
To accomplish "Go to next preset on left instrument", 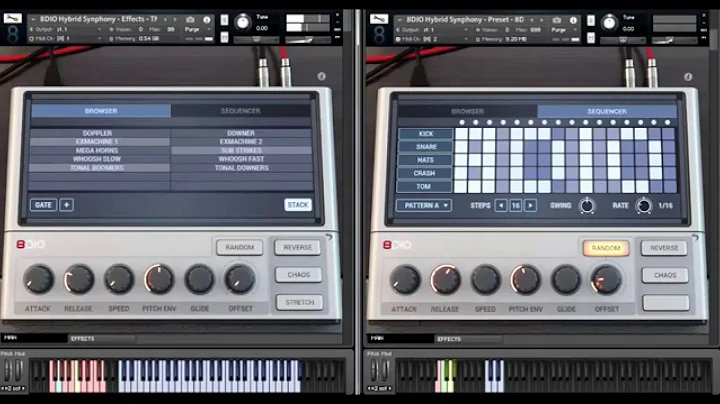I will 175,19.
